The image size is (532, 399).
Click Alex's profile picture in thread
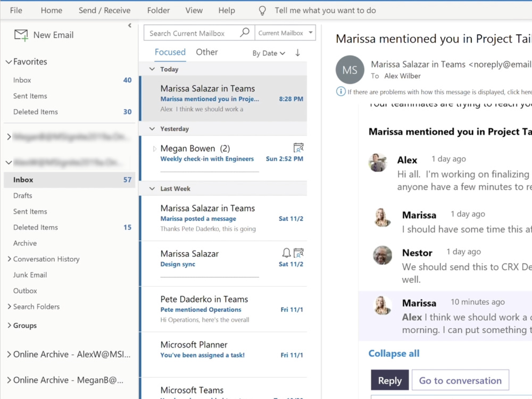point(378,162)
